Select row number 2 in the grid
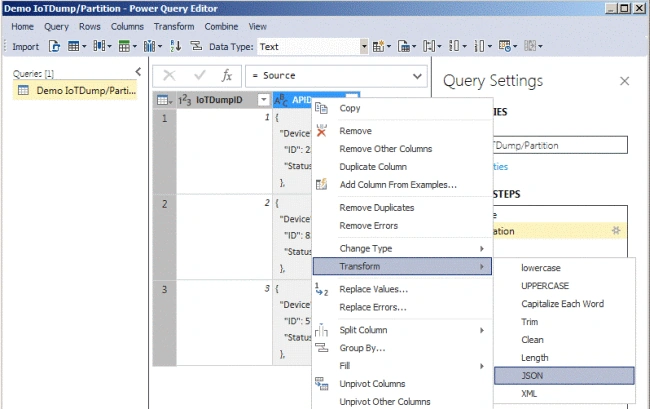 click(165, 236)
